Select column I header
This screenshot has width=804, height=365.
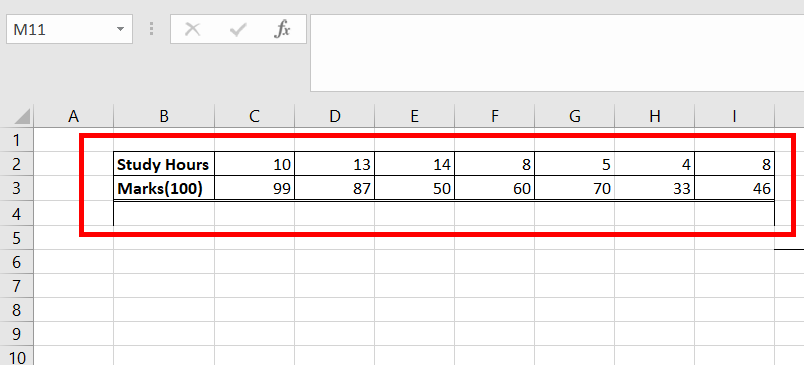pos(734,116)
